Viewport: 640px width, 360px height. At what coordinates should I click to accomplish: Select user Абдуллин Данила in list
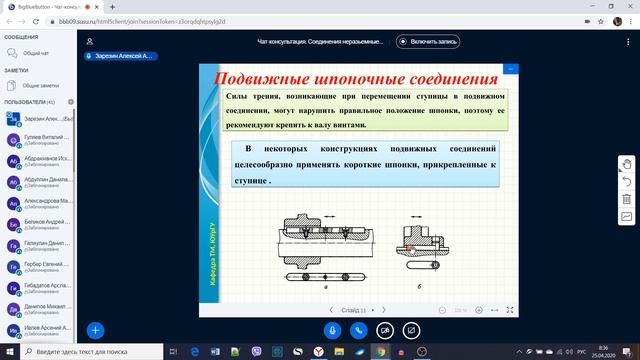pyautogui.click(x=39, y=182)
